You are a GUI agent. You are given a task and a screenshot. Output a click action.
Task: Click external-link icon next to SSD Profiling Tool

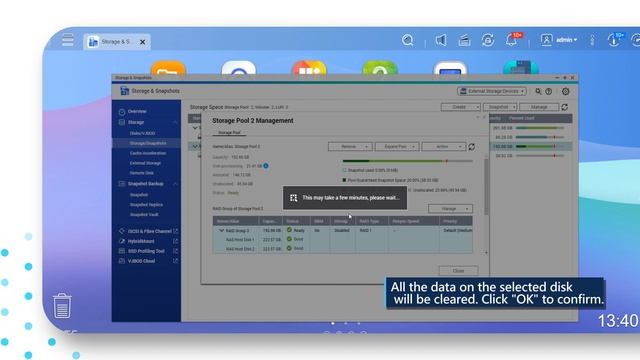176,251
